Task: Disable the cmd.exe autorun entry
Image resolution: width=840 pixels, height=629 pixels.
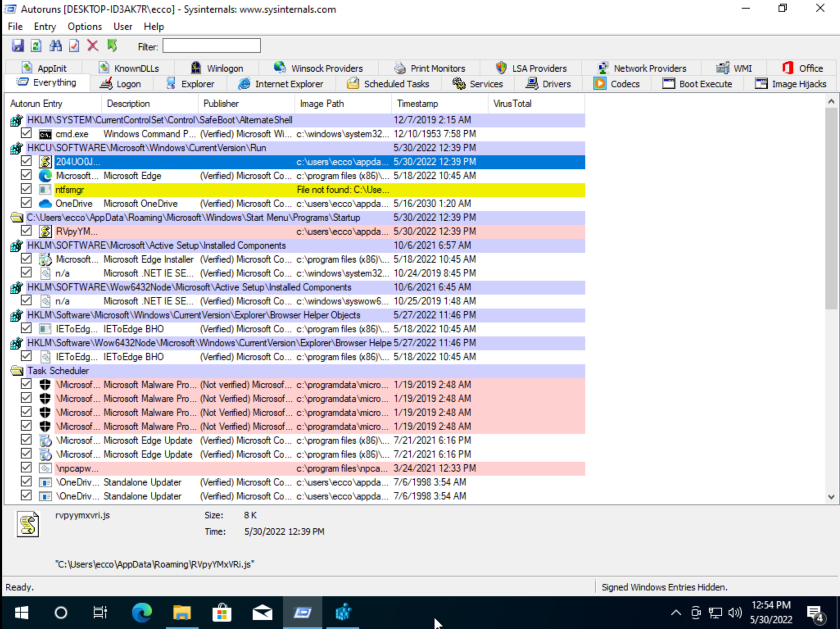Action: pos(26,133)
